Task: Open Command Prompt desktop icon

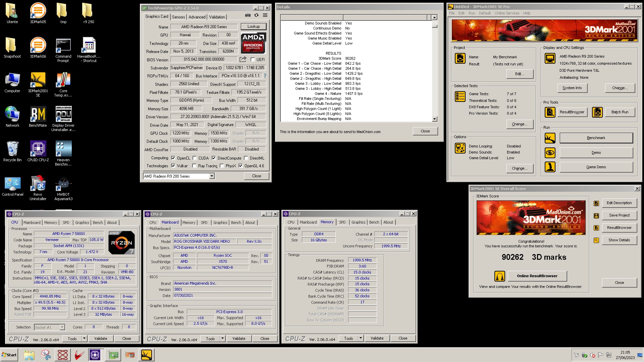Action: pyautogui.click(x=63, y=50)
